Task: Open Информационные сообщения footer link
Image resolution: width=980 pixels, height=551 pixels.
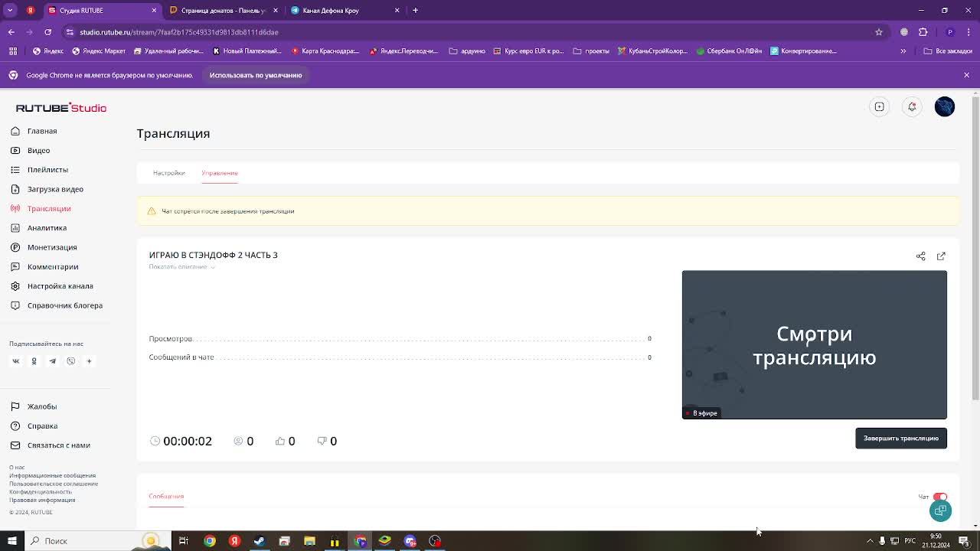Action: coord(52,476)
